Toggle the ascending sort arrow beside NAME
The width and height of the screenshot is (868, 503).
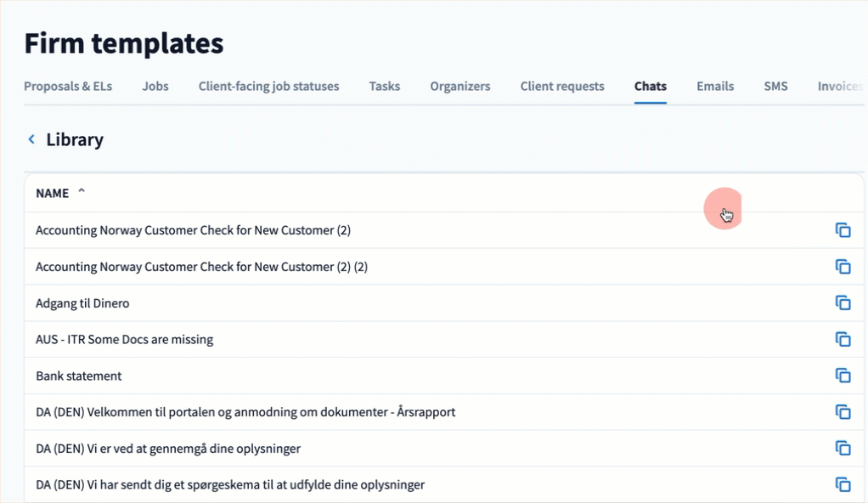point(82,192)
